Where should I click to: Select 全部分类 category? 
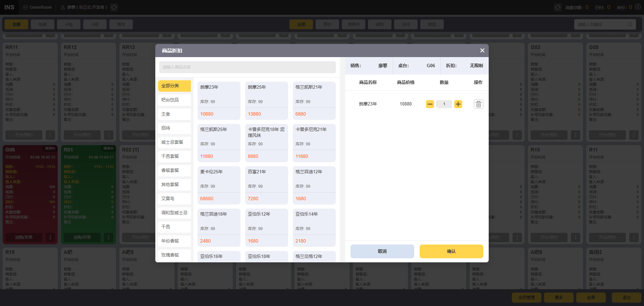click(x=174, y=86)
